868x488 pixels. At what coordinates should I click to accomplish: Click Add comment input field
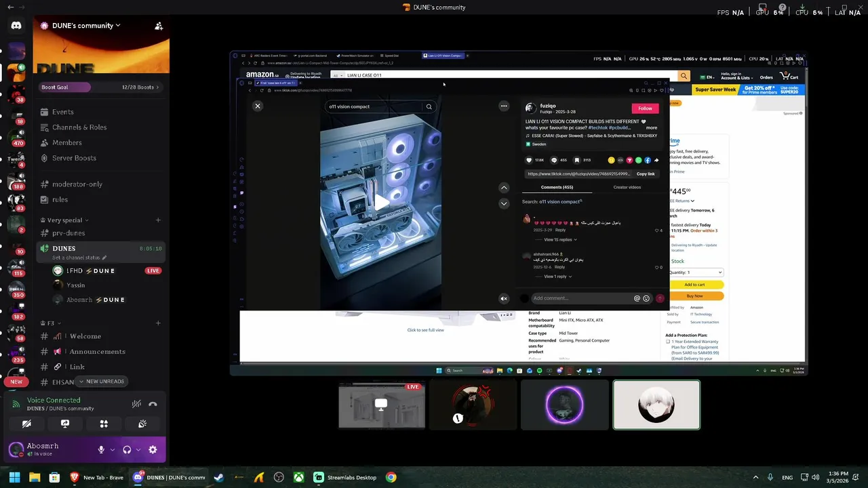click(582, 298)
